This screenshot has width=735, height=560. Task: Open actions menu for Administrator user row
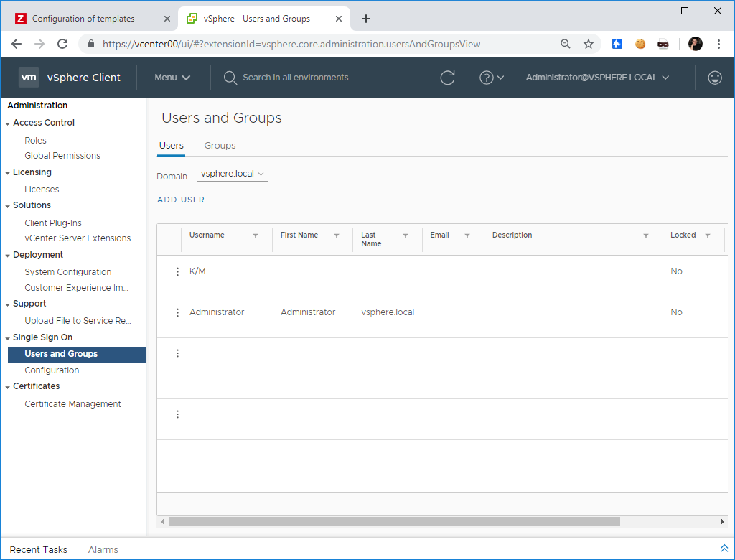(177, 312)
